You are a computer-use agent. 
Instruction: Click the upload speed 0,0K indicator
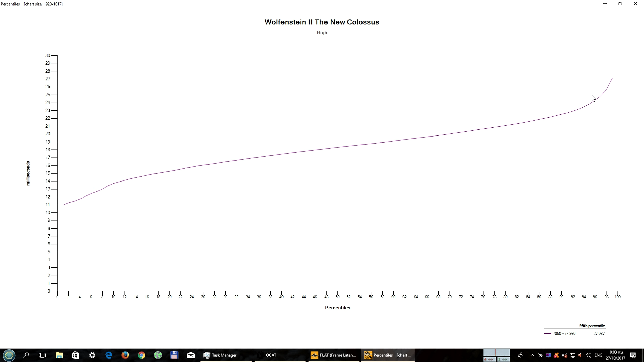(x=504, y=360)
